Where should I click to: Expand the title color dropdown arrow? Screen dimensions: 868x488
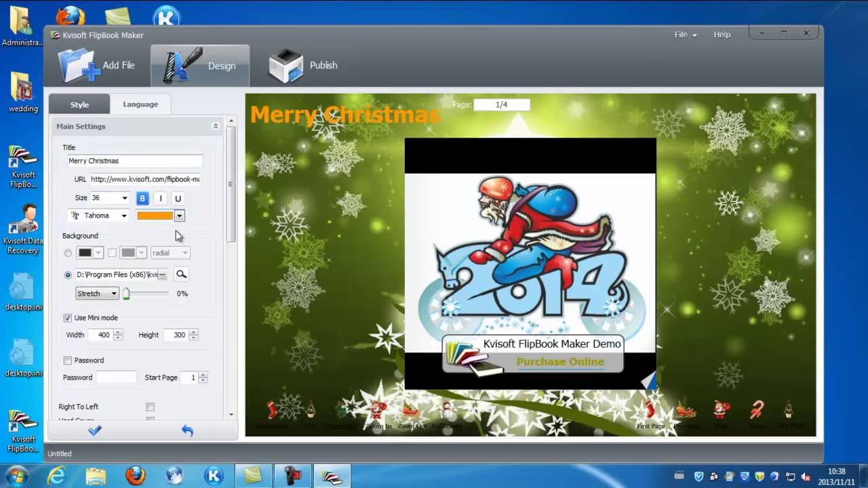pos(179,216)
